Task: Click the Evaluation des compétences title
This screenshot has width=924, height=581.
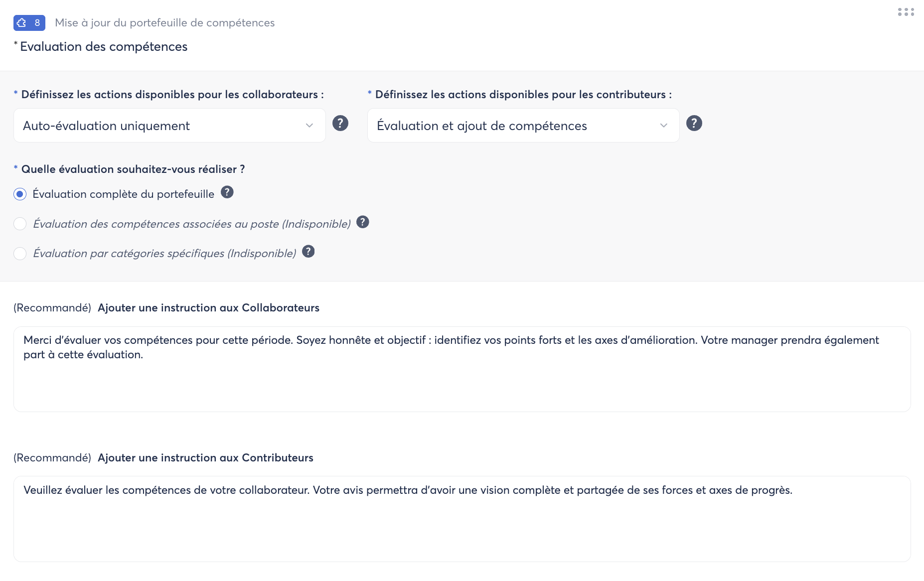Action: pos(104,47)
